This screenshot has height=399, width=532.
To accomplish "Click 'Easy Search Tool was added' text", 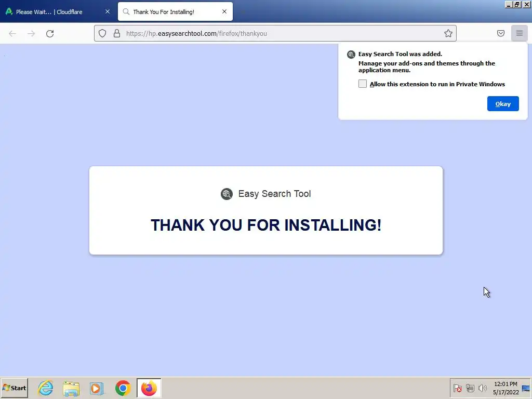I will (x=400, y=54).
